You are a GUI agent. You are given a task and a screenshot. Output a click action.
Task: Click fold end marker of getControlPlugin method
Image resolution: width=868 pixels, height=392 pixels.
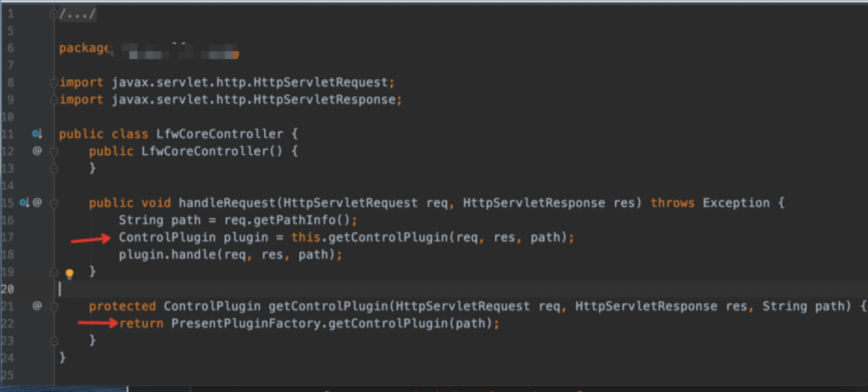click(54, 341)
